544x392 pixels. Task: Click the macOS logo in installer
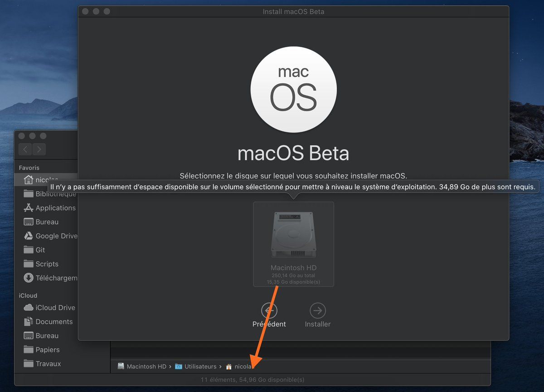coord(293,90)
